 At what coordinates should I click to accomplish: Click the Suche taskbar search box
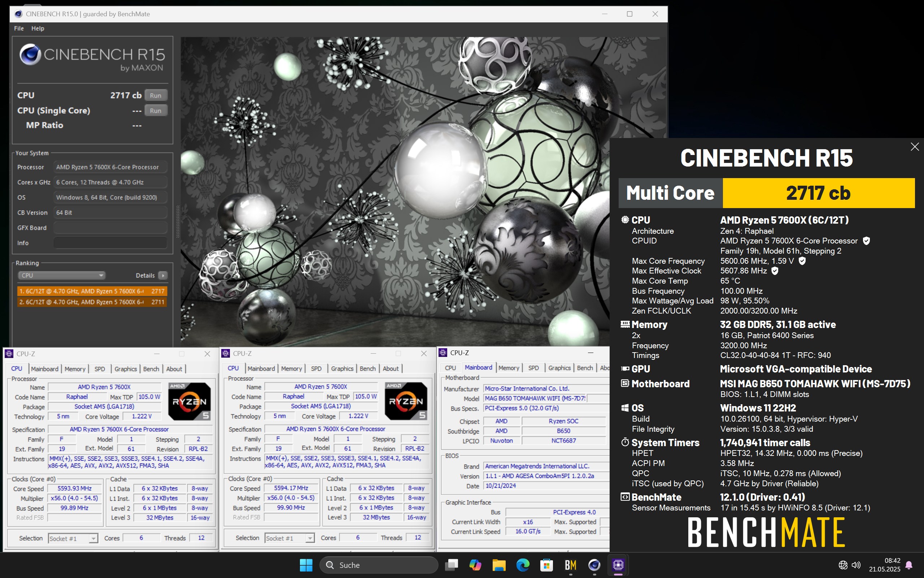pyautogui.click(x=379, y=565)
